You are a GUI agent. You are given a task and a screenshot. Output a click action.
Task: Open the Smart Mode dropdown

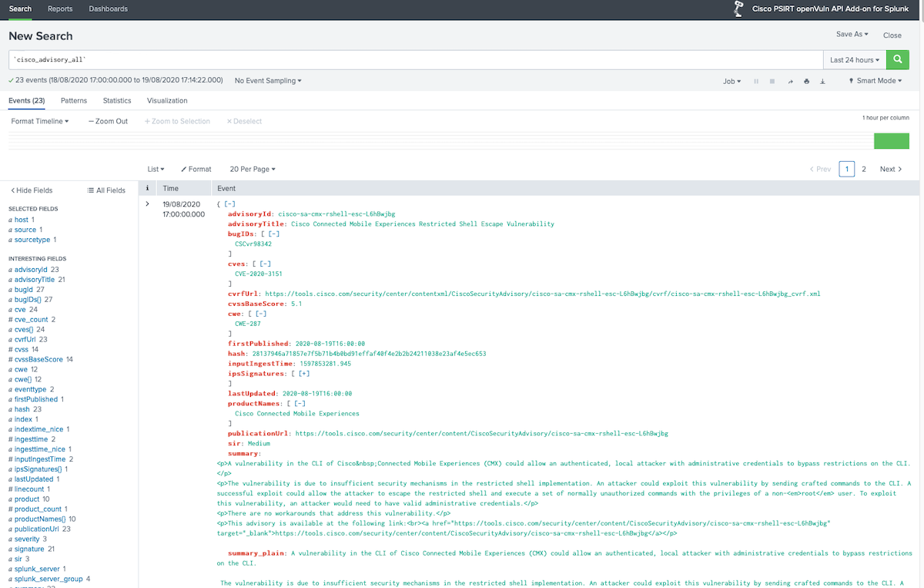click(x=875, y=81)
